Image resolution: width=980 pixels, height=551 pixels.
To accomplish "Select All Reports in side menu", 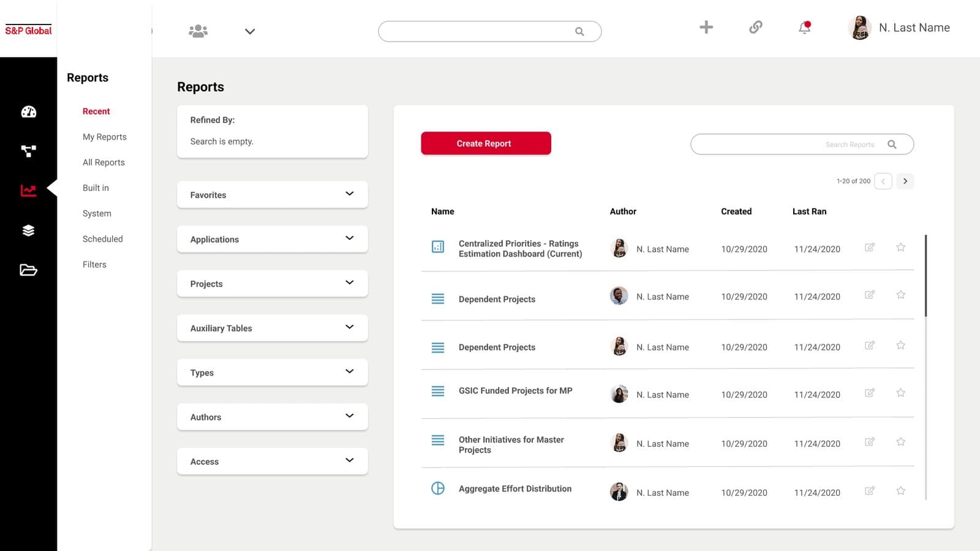I will tap(104, 162).
